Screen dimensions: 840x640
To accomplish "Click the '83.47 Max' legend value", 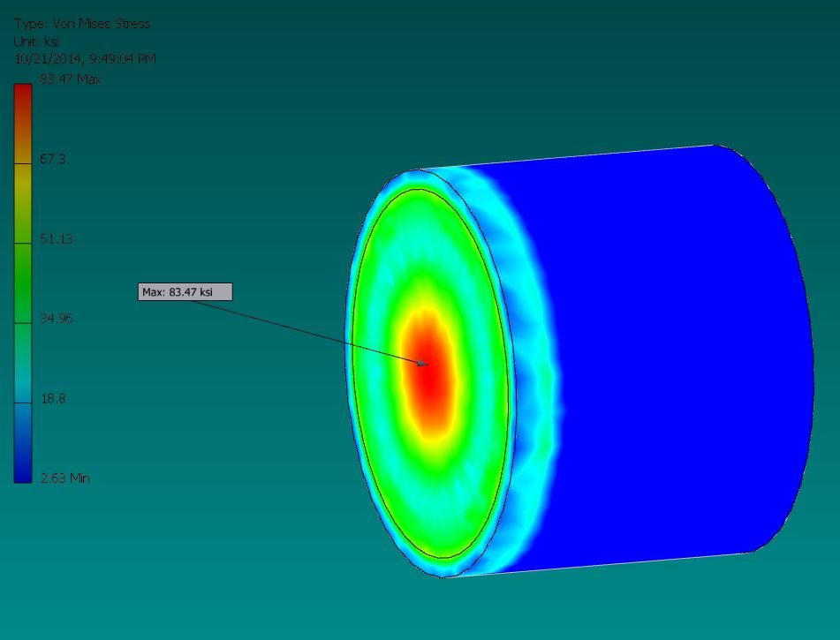I will click(x=71, y=79).
